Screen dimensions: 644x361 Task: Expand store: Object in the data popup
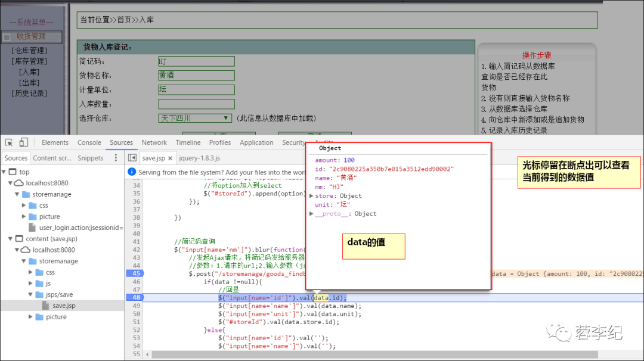point(311,195)
